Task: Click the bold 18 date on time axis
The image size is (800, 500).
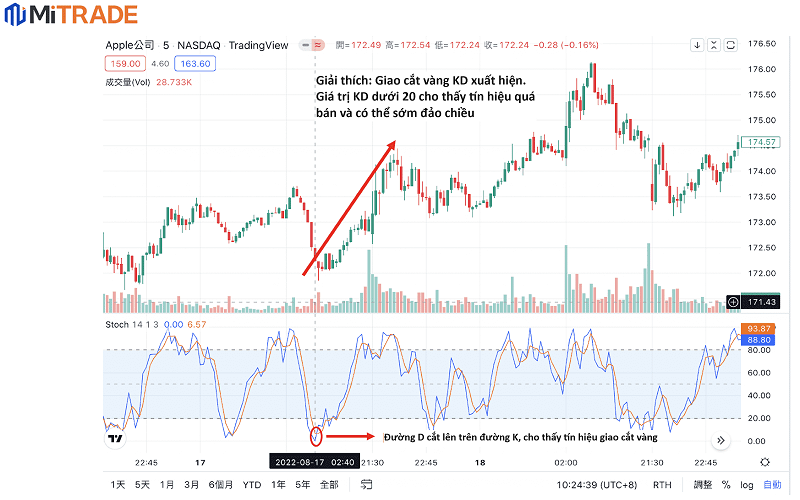Action: click(480, 462)
